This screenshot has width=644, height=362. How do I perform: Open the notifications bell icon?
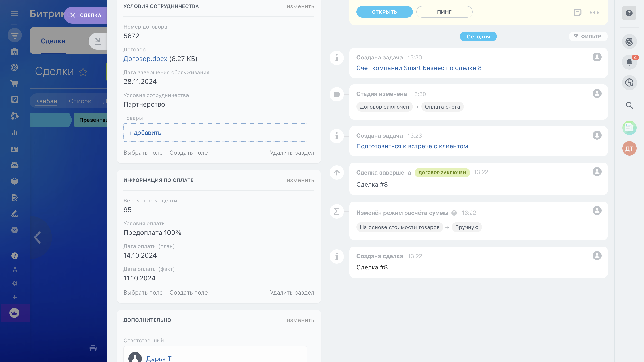coord(629,62)
